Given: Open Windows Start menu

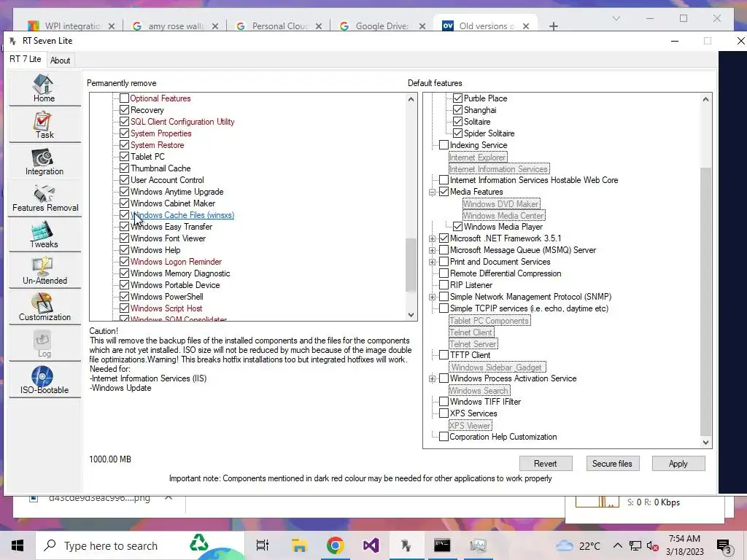Looking at the screenshot, I should (x=18, y=545).
